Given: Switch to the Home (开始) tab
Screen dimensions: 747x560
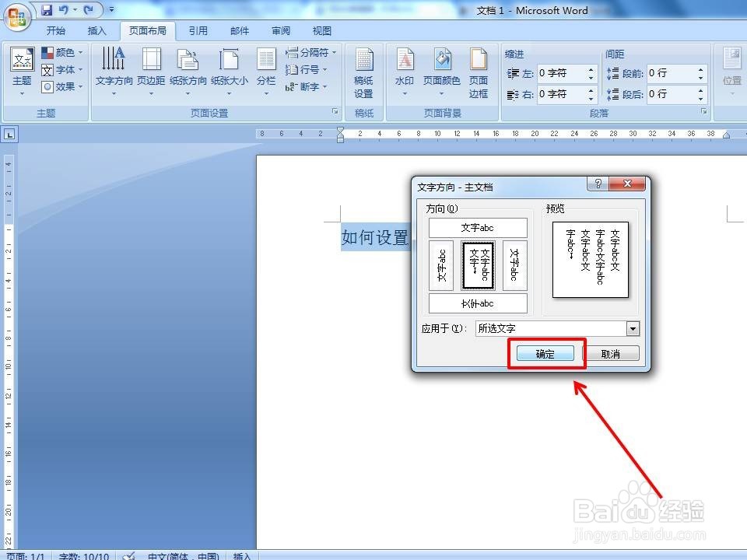Looking at the screenshot, I should point(56,31).
